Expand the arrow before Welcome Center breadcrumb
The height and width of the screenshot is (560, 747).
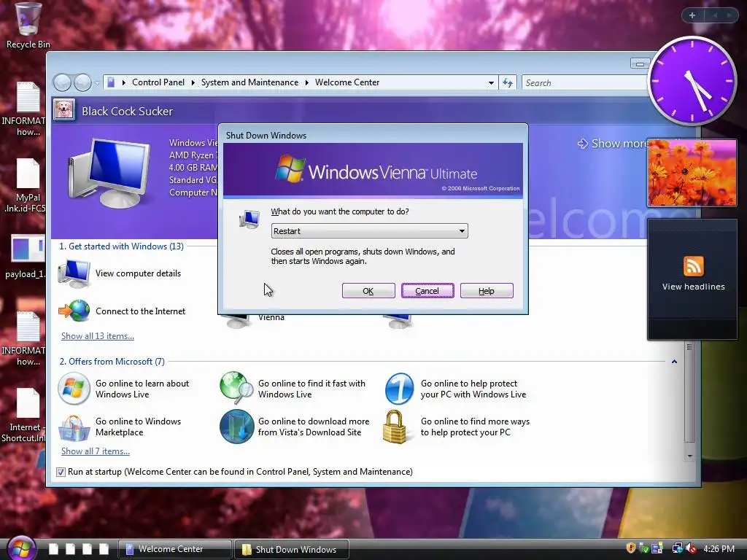point(307,83)
